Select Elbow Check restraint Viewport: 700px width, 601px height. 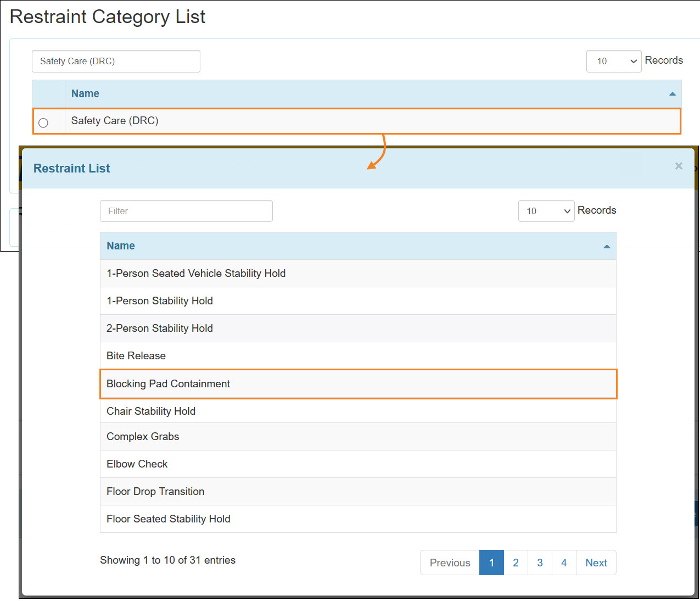(x=358, y=464)
